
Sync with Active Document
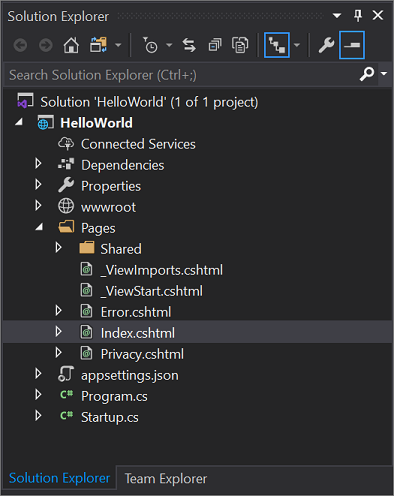click(189, 45)
